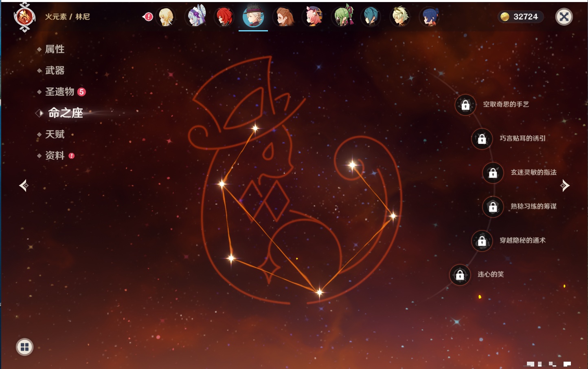The width and height of the screenshot is (588, 369).
Task: Close the character screen with the X
Action: pos(564,17)
